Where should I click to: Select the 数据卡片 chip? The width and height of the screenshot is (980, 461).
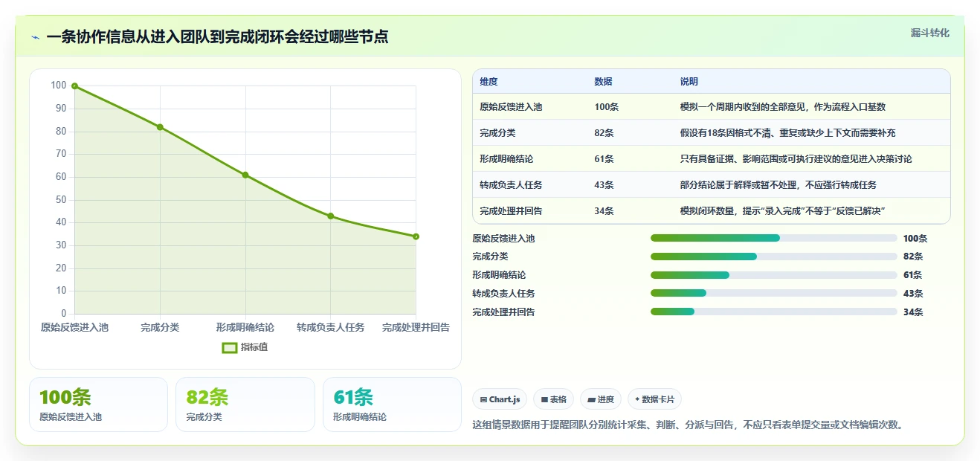pos(654,399)
